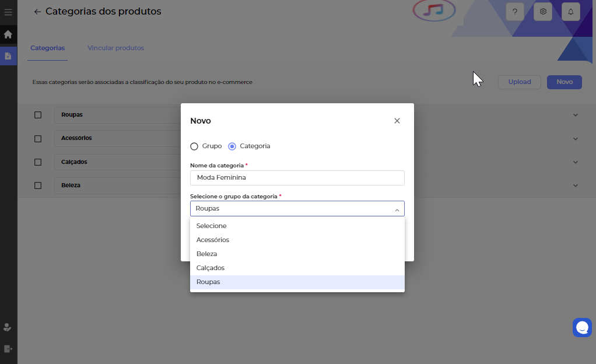The image size is (596, 364).
Task: Switch to Vincular produtos tab
Action: (x=115, y=48)
